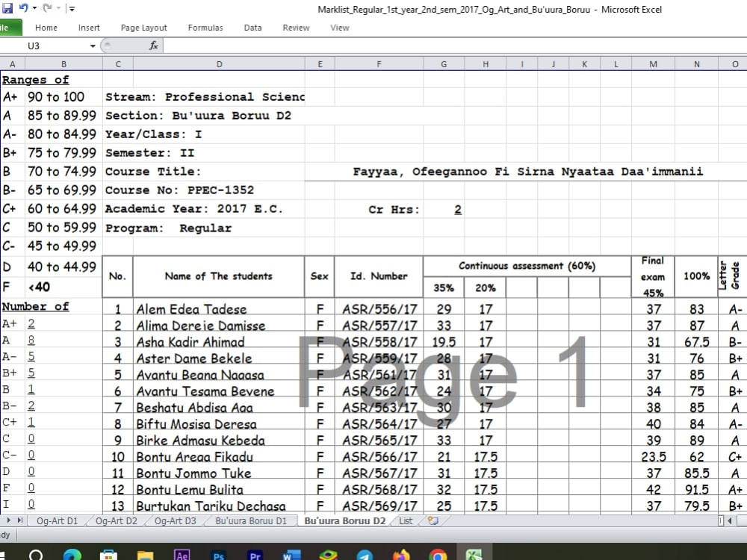The height and width of the screenshot is (560, 747).
Task: Click the Redo arrow icon
Action: (x=46, y=7)
